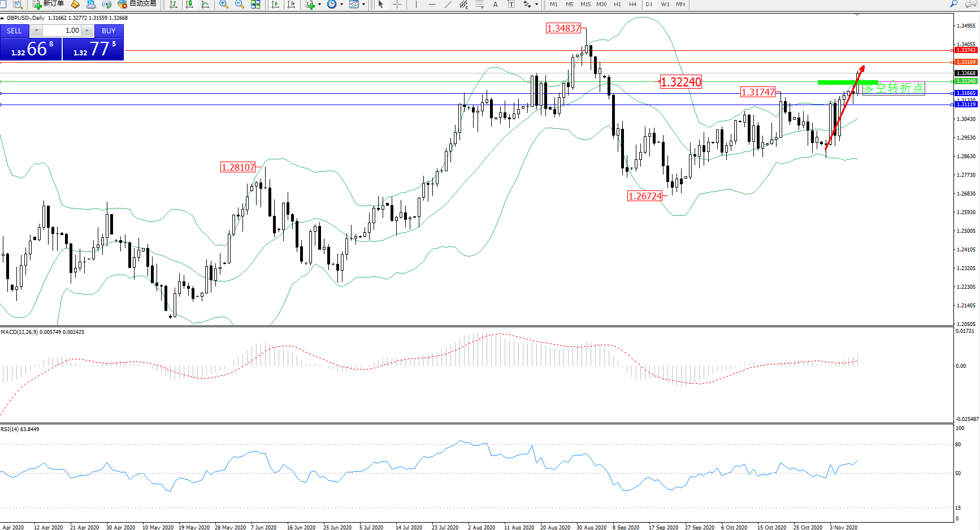Screen dimensions: 980x530
Task: Expand the periodicity clock dropdown
Action: click(335, 5)
